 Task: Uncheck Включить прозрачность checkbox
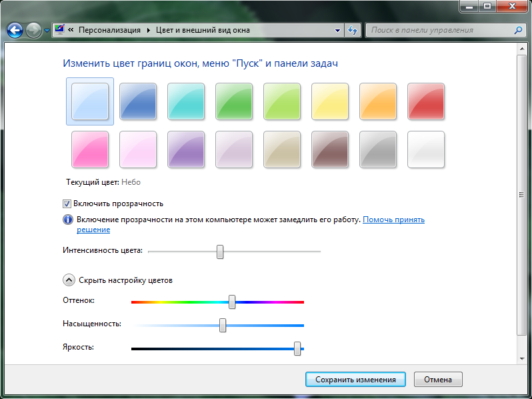pyautogui.click(x=67, y=204)
